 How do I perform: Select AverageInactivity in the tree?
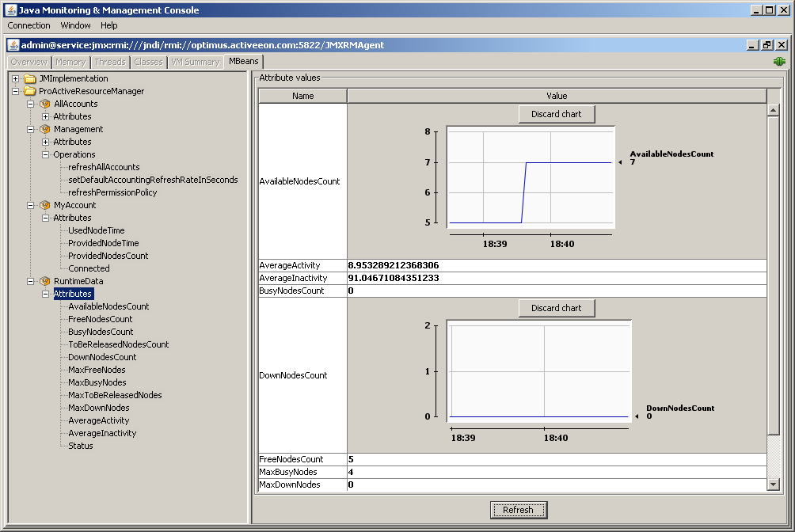click(x=102, y=434)
